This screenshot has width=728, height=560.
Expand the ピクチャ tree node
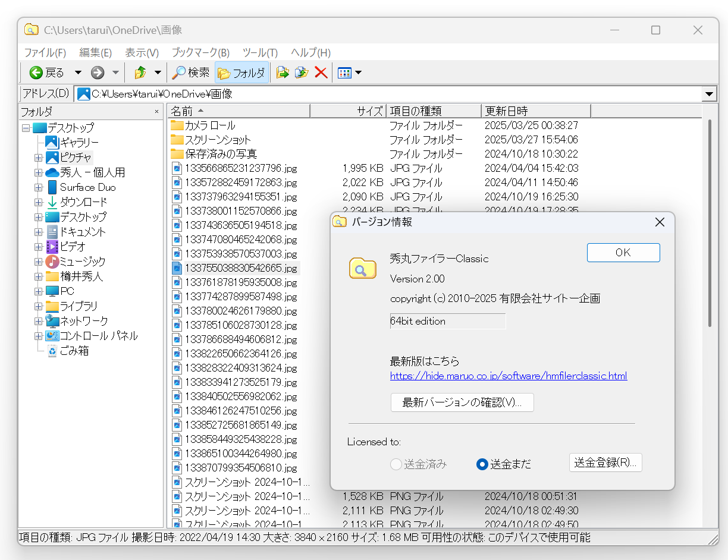(38, 157)
